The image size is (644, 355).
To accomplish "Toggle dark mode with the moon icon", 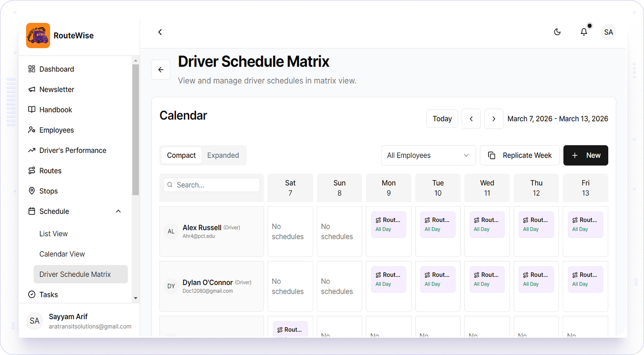I will tap(557, 32).
